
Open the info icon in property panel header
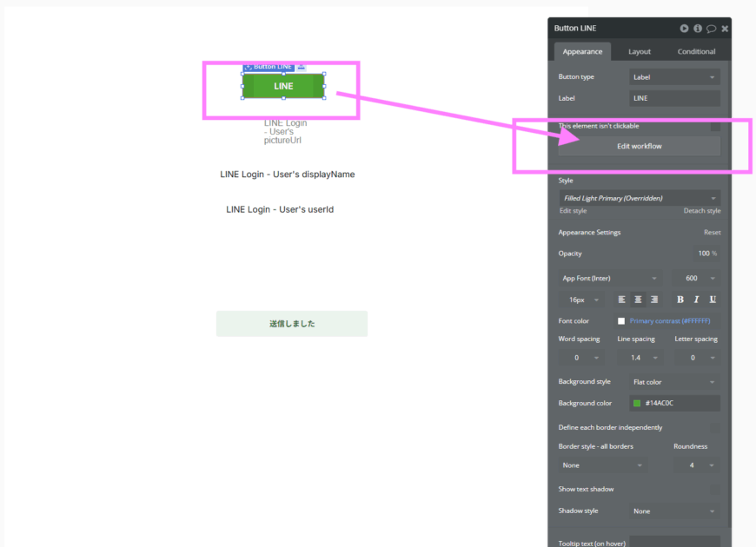[x=698, y=29]
